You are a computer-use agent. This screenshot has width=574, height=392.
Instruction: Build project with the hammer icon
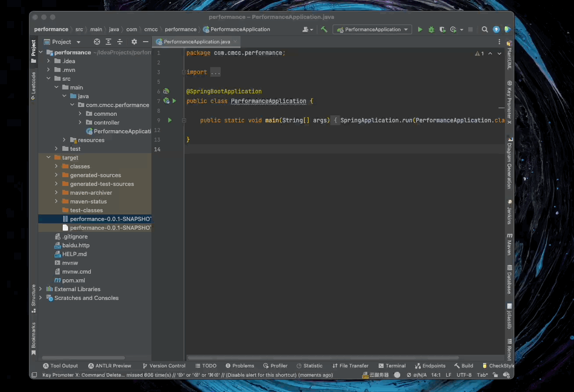coord(324,29)
